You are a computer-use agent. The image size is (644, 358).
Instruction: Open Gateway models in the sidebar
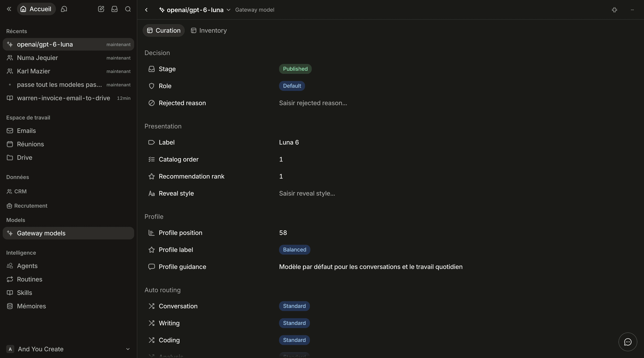[68, 233]
